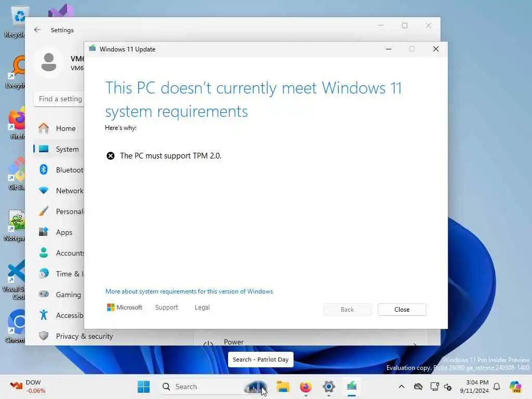This screenshot has width=532, height=399.
Task: Click the TPM 2.0 error X icon
Action: point(111,156)
